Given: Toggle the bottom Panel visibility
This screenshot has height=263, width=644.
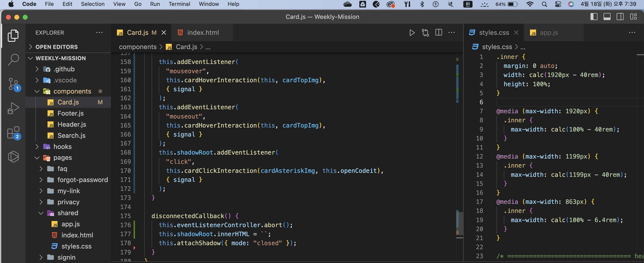Looking at the screenshot, I should pyautogui.click(x=607, y=17).
